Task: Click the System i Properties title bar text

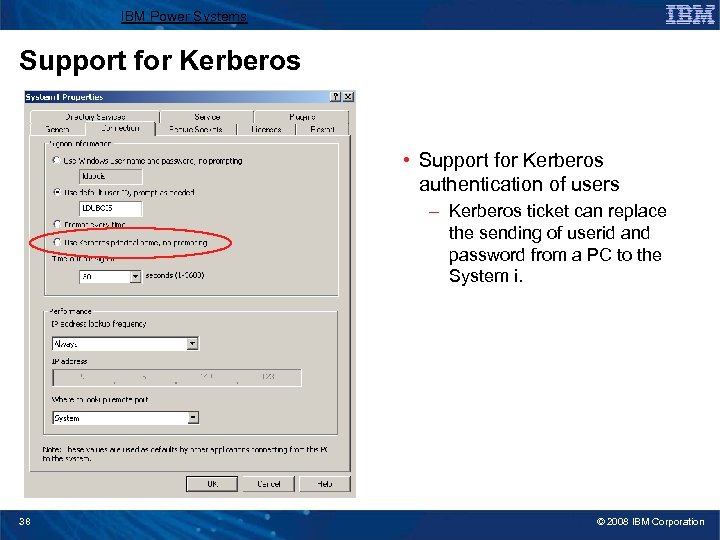Action: pos(64,97)
